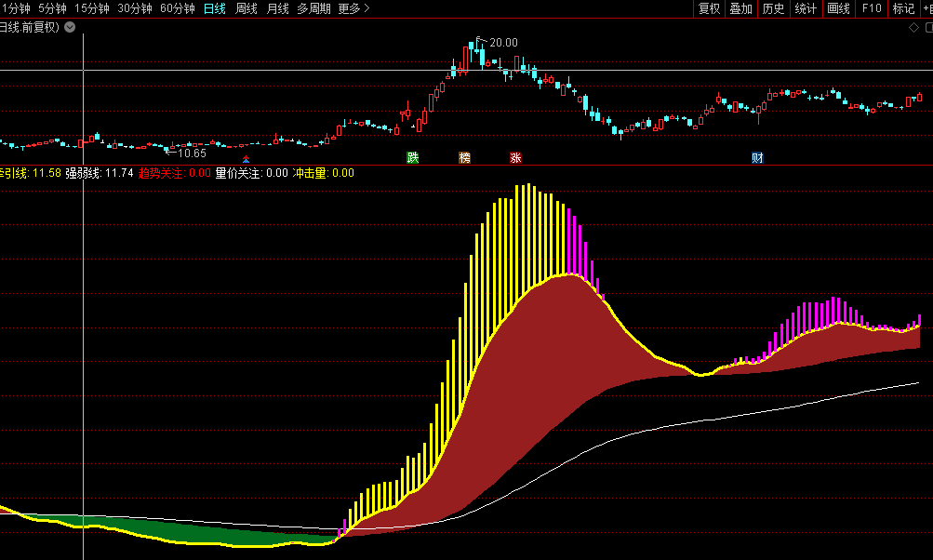933x560 pixels.
Task: Select the 1分钟 period tab
Action: [15, 8]
